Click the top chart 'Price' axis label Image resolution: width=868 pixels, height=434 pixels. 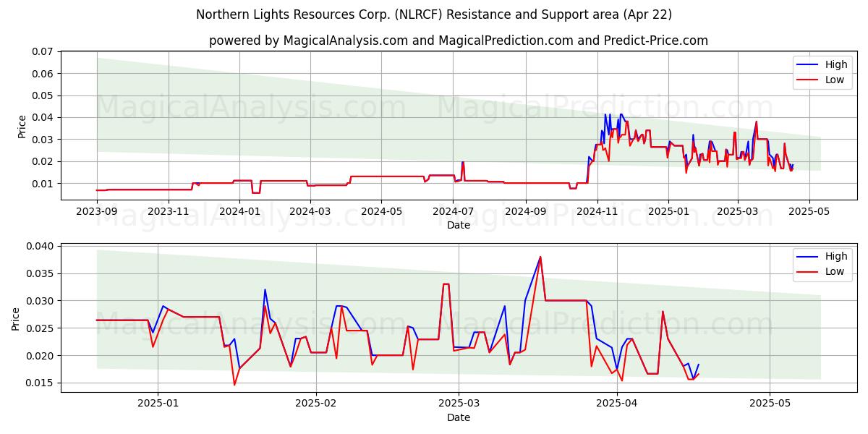22,127
